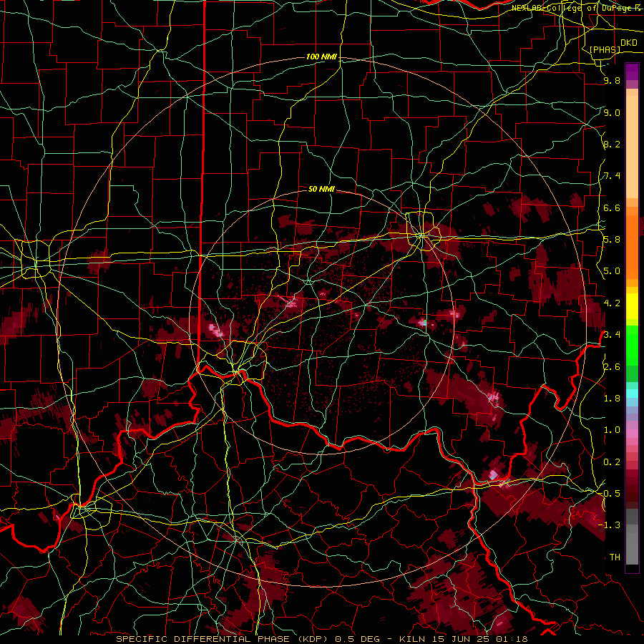Click the 9.0 scale value

pyautogui.click(x=612, y=112)
